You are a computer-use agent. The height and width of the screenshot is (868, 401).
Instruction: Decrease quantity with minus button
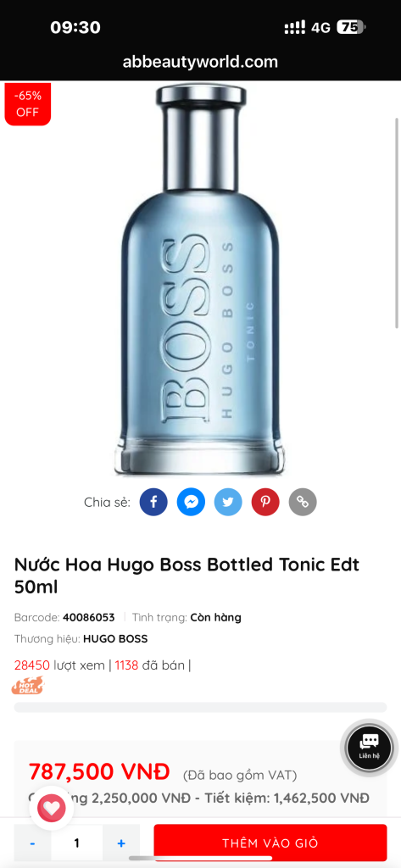[33, 843]
